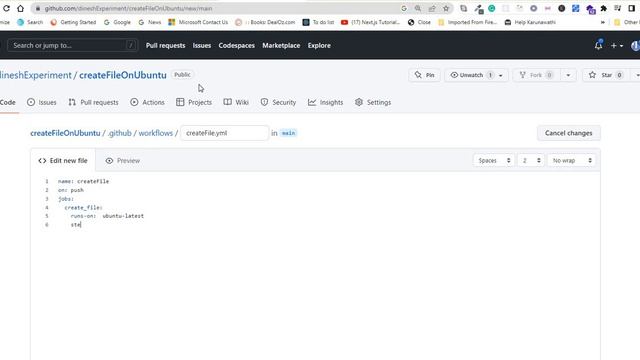Open the repository Settings tab
This screenshot has width=640, height=360.
coord(373,102)
